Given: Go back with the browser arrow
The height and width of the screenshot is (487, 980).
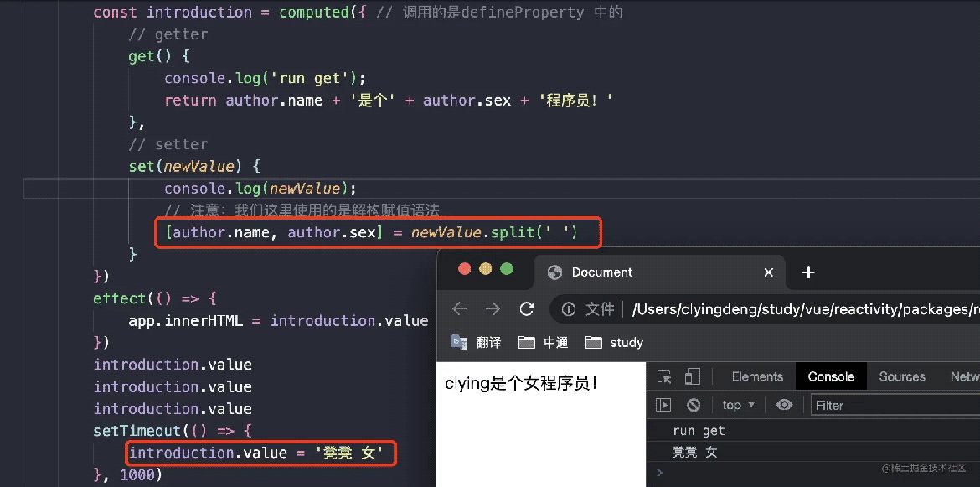Looking at the screenshot, I should pos(459,309).
